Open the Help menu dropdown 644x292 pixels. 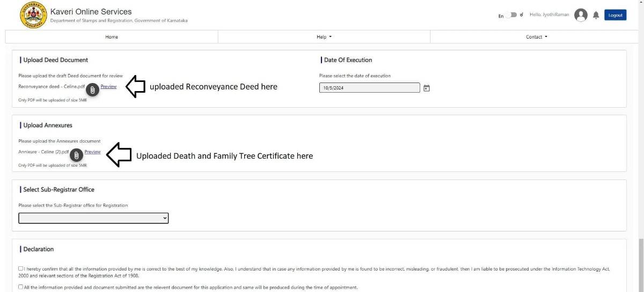pyautogui.click(x=324, y=37)
